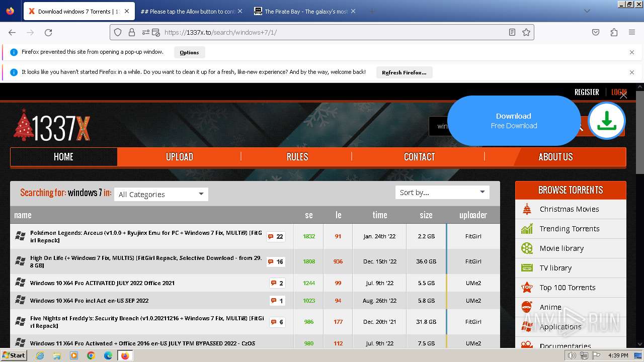Dismiss the pop-up blocked notification bar

pyautogui.click(x=632, y=52)
